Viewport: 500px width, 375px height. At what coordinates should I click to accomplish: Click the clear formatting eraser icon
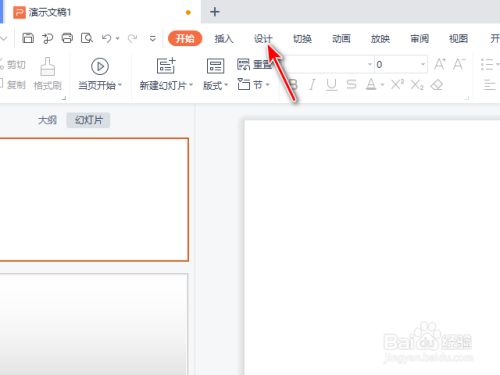pyautogui.click(x=437, y=85)
